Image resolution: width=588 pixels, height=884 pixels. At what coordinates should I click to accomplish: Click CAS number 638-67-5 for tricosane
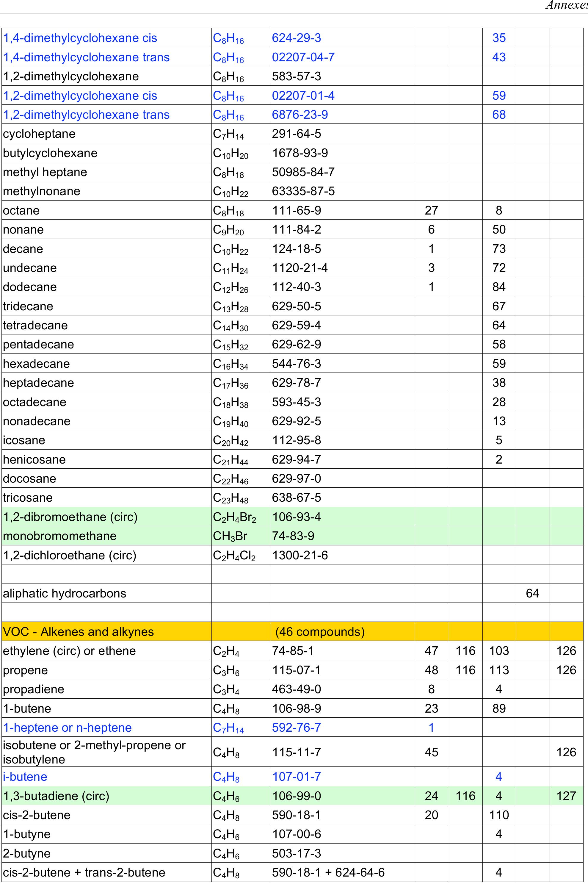coord(296,498)
